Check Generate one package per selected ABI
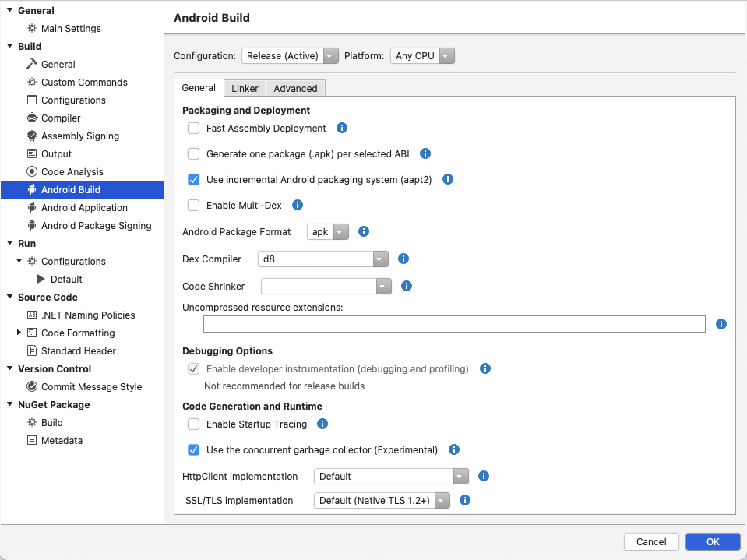The width and height of the screenshot is (747, 560). 193,153
